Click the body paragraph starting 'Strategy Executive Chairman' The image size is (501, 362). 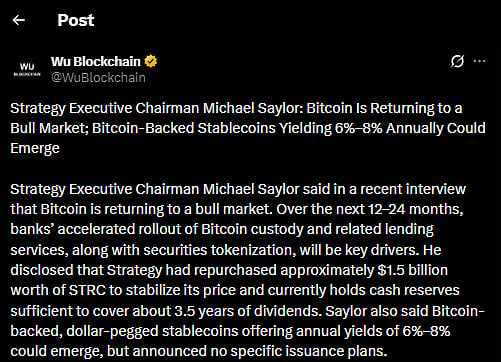(x=247, y=270)
